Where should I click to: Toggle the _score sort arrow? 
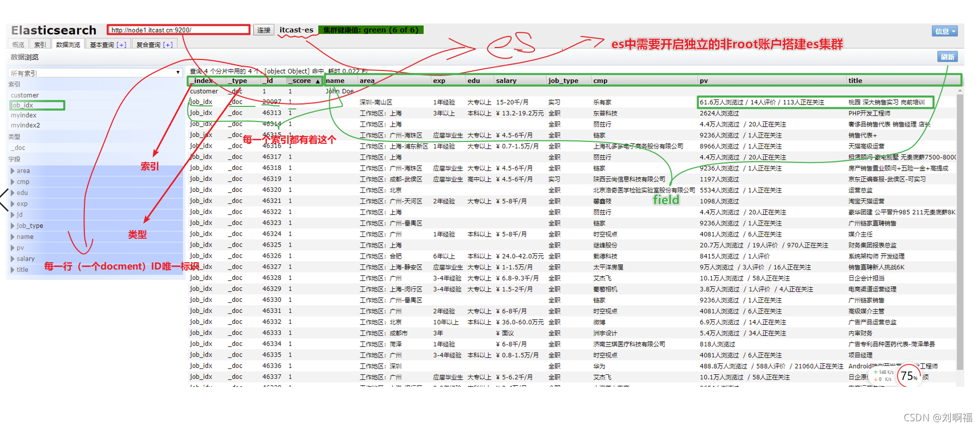coord(317,81)
